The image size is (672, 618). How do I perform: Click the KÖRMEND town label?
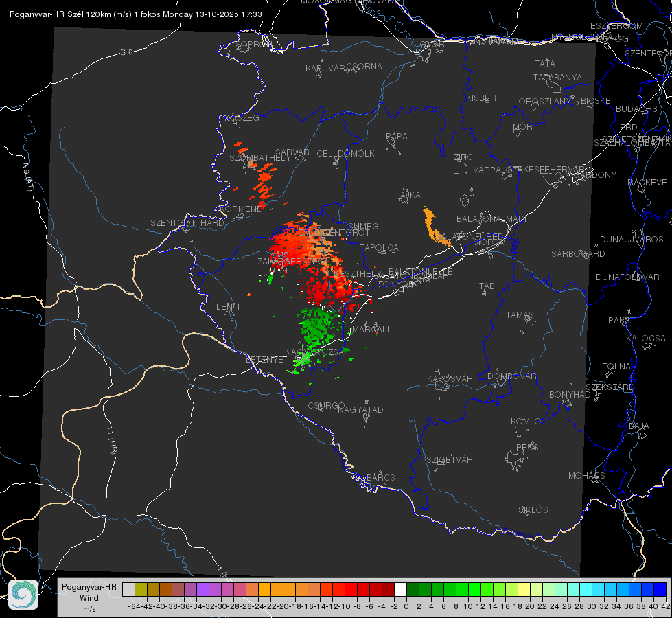click(x=241, y=209)
